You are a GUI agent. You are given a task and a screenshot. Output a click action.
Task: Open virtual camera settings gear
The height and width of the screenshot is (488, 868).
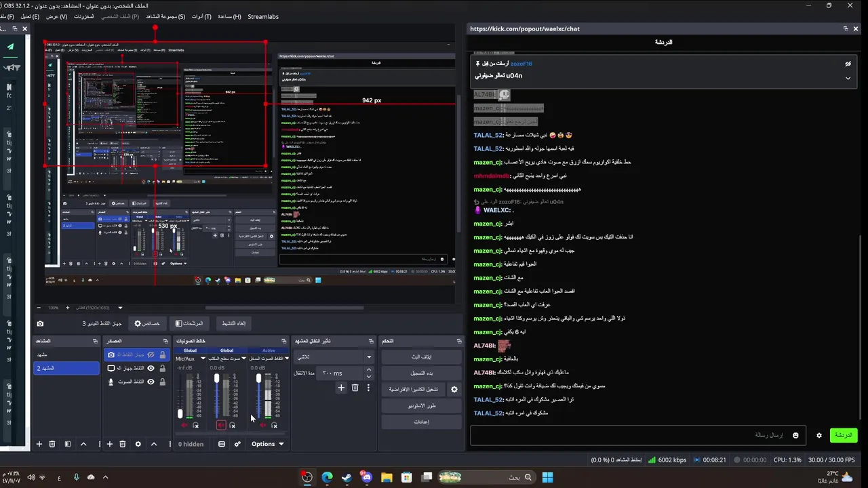pos(454,389)
